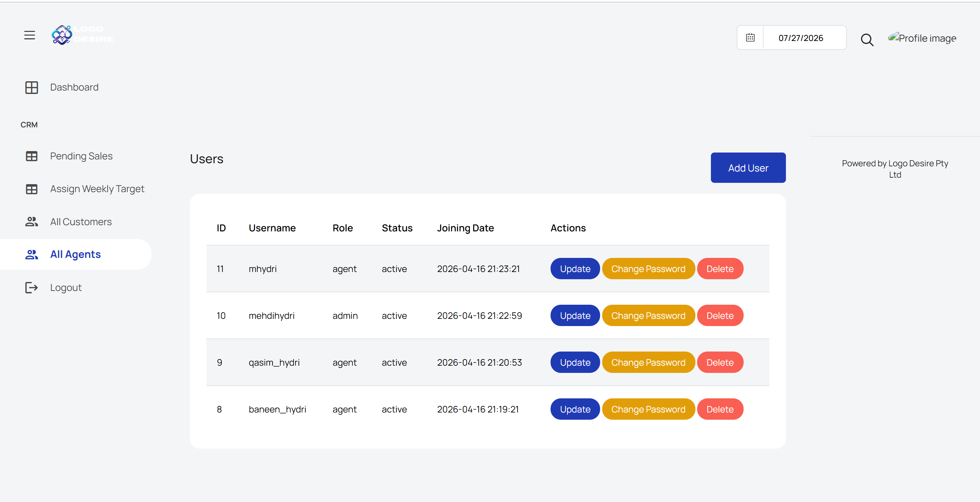Viewport: 980px width, 502px height.
Task: Click the CRM section label
Action: [29, 125]
